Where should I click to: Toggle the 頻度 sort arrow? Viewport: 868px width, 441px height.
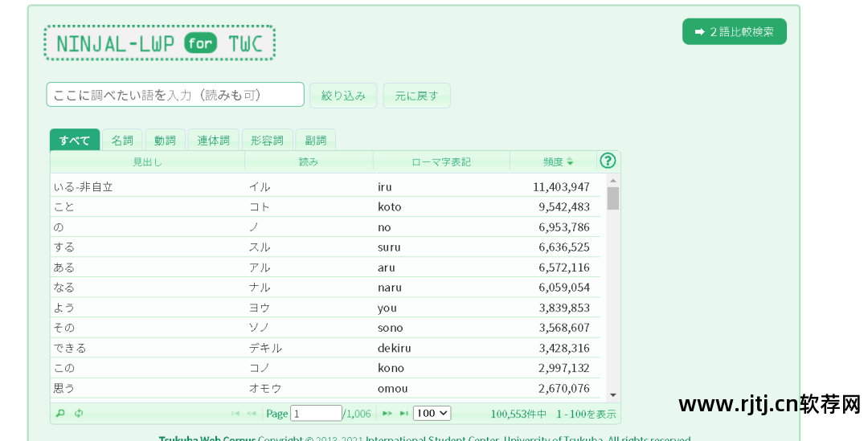[570, 162]
